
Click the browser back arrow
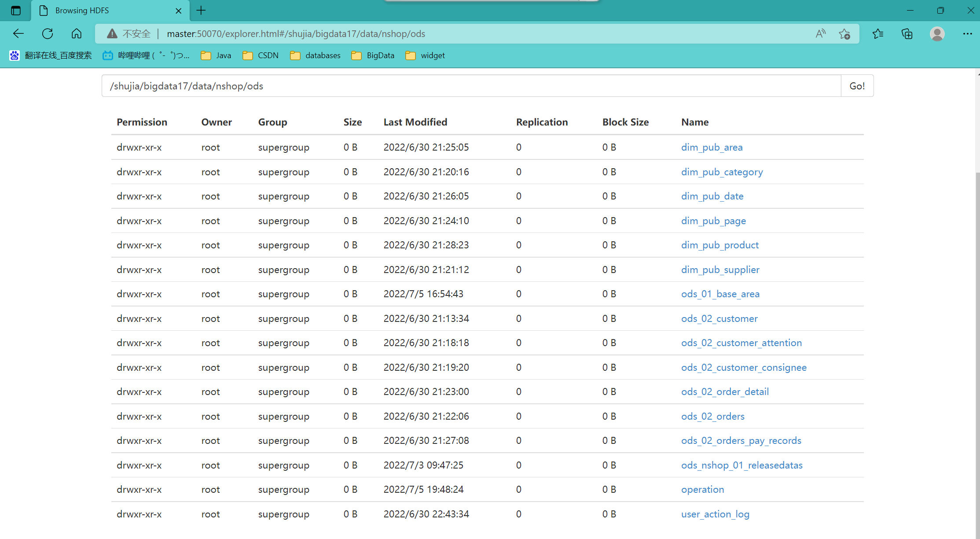point(18,34)
